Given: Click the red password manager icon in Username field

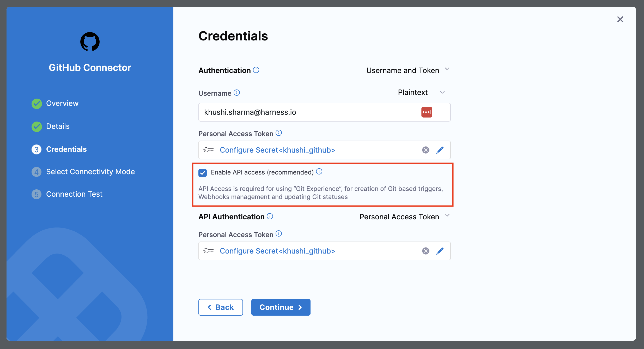Looking at the screenshot, I should point(427,112).
